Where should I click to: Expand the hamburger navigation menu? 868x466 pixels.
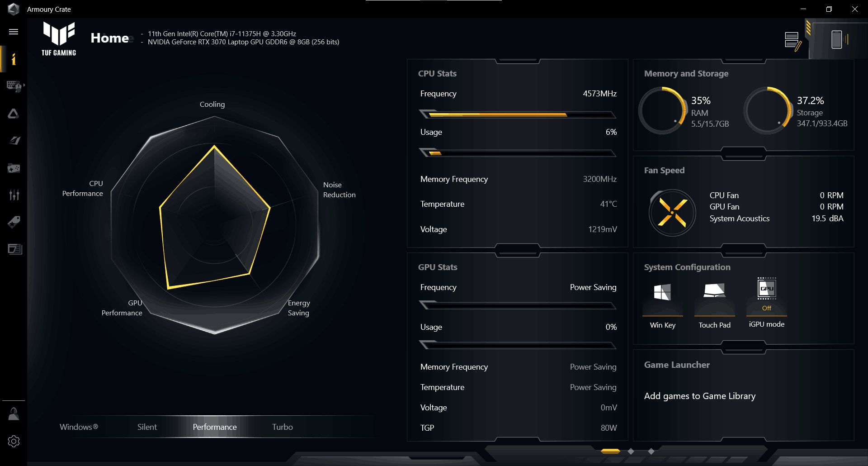tap(14, 32)
